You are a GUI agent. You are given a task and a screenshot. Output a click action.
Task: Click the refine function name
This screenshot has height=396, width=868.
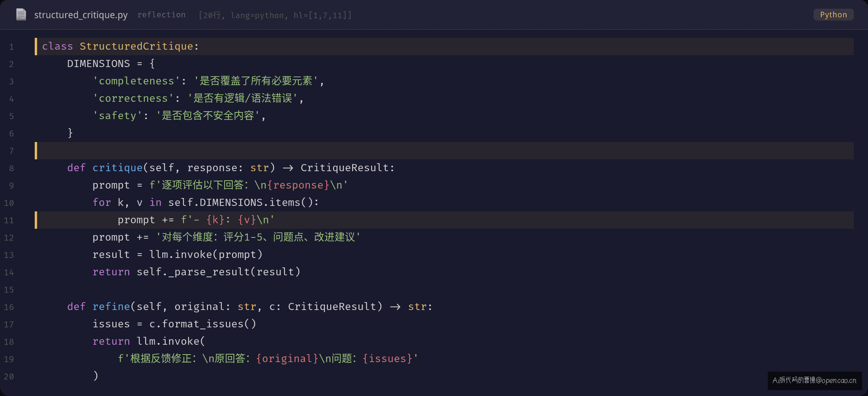111,306
